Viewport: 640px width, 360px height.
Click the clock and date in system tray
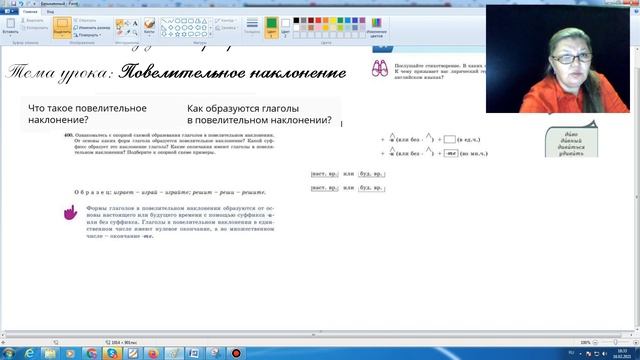coord(622,353)
